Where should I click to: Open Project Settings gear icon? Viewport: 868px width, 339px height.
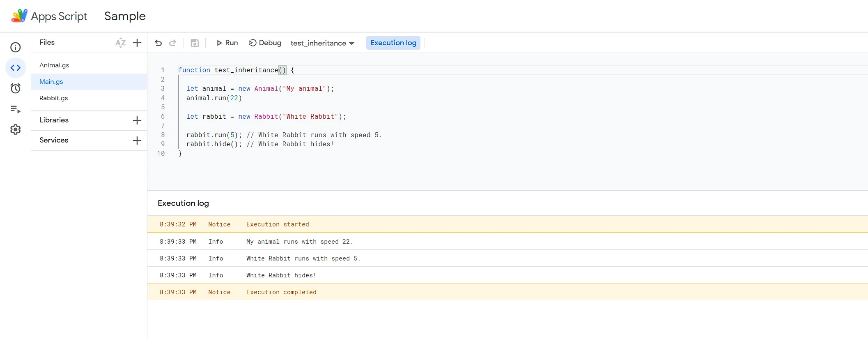[16, 129]
